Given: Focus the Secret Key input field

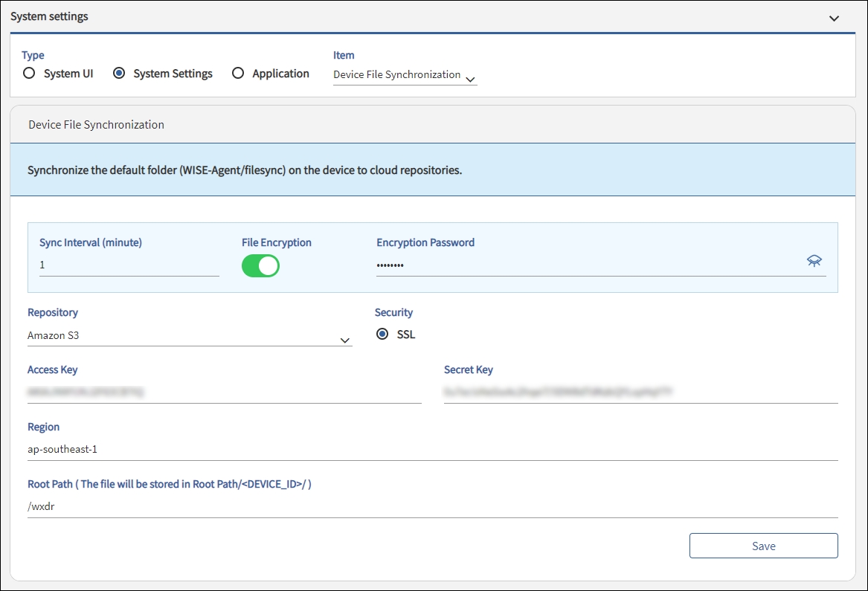Looking at the screenshot, I should 640,391.
